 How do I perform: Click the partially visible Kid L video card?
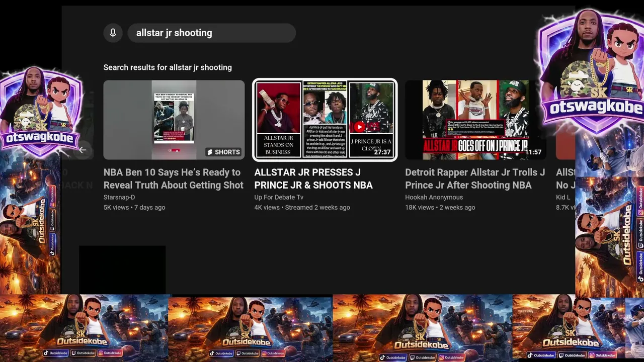565,146
